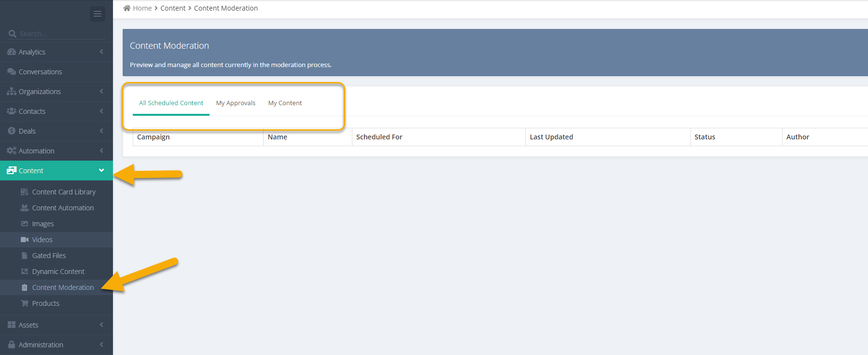Click the search magnifier icon
The width and height of the screenshot is (868, 355).
[x=13, y=34]
